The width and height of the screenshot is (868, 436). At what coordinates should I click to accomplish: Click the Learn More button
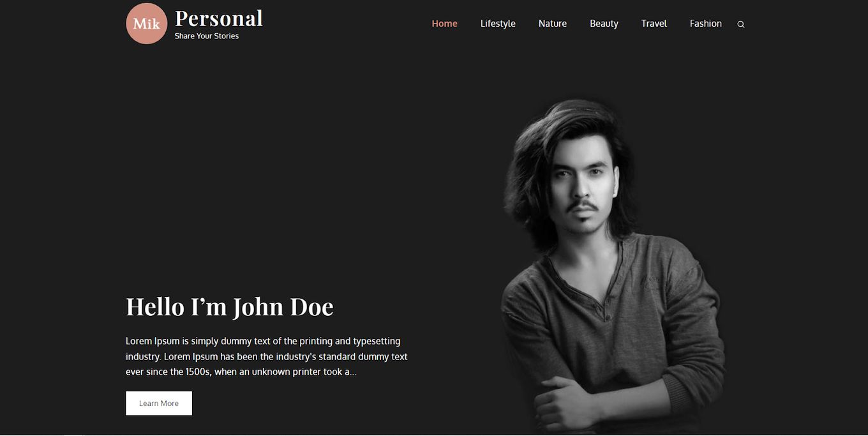click(159, 403)
